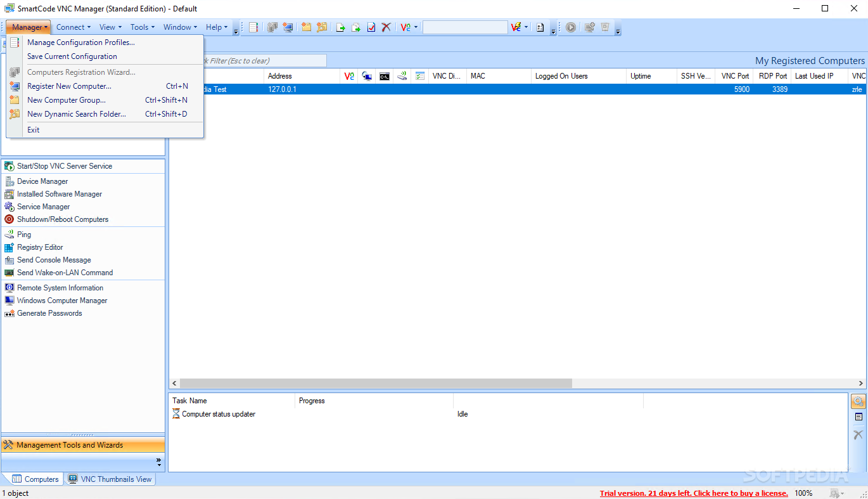Sort by RDP Port column header

(773, 76)
